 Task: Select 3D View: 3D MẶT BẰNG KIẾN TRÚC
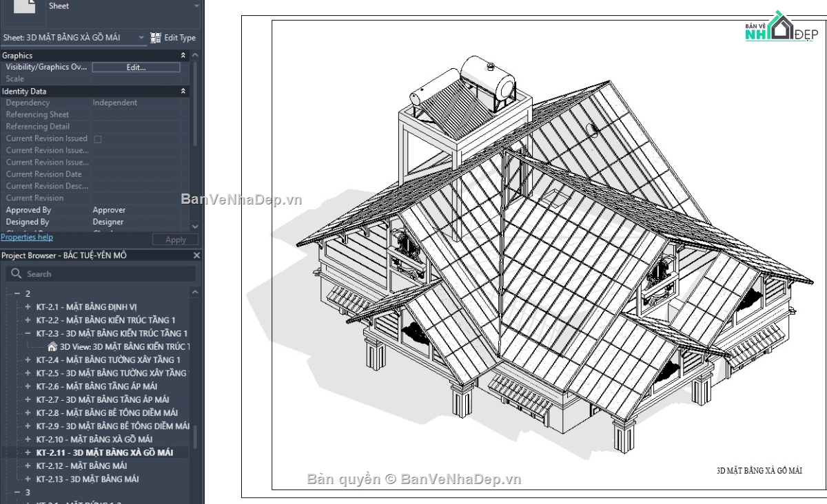click(x=124, y=346)
